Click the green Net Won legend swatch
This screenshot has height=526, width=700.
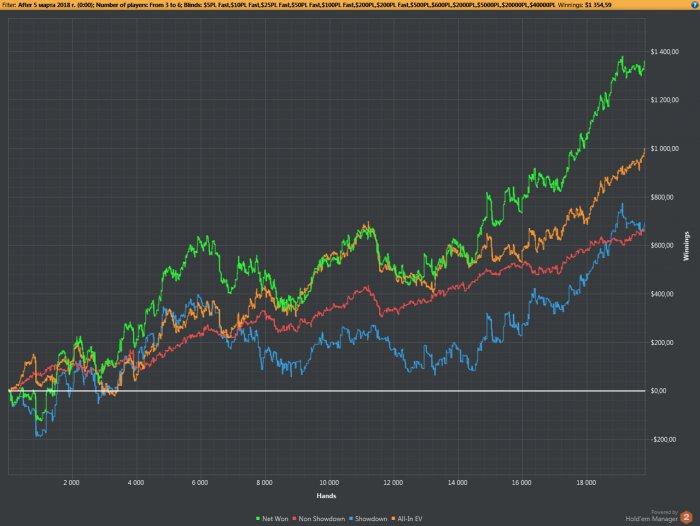258,518
